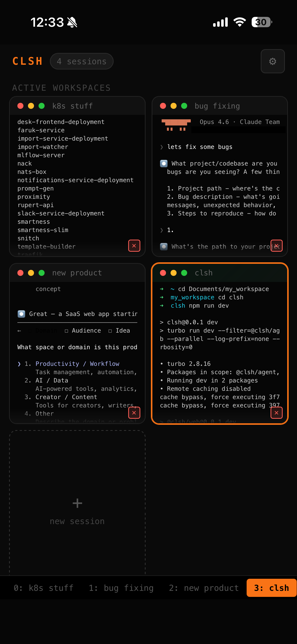Close the new product session with red X
Viewport: 297px width, 644px height.
pyautogui.click(x=134, y=413)
